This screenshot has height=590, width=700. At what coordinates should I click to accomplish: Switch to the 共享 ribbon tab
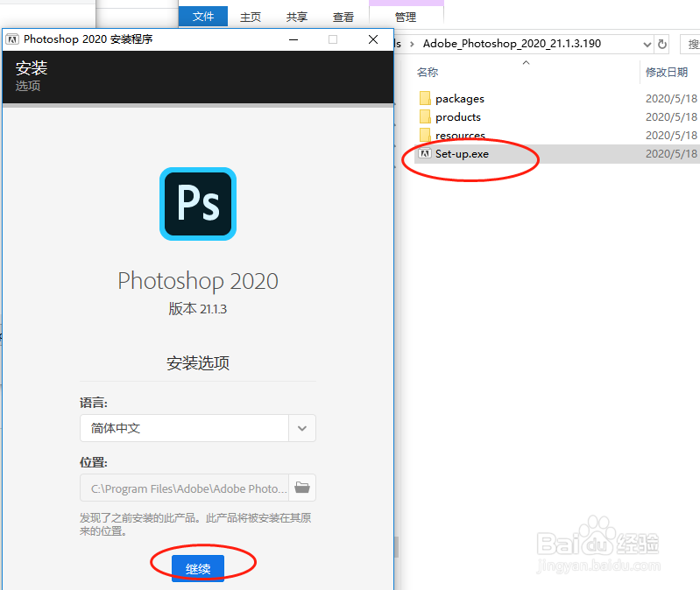pyautogui.click(x=297, y=17)
